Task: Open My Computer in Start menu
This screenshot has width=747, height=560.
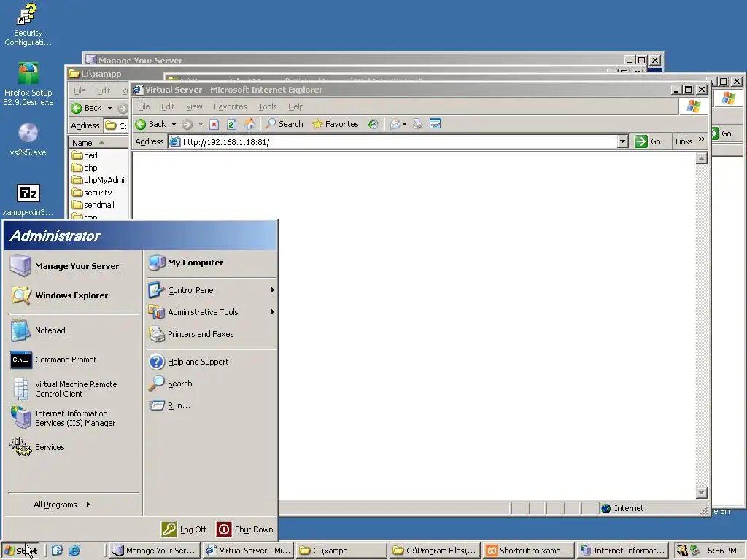Action: click(211, 262)
